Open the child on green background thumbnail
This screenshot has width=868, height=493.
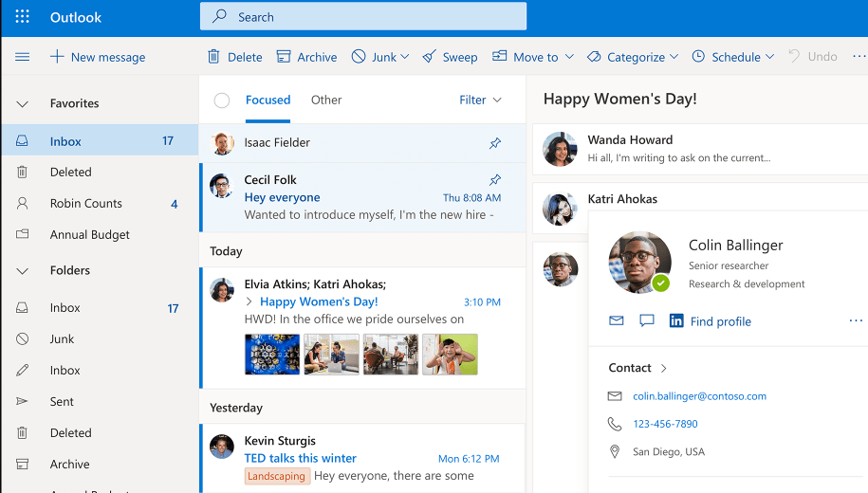(x=450, y=355)
